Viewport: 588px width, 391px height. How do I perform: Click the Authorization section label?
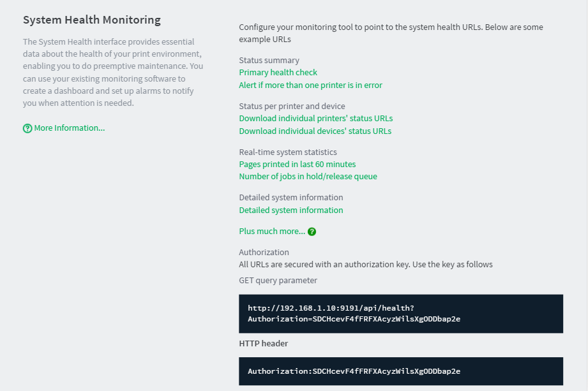(264, 252)
